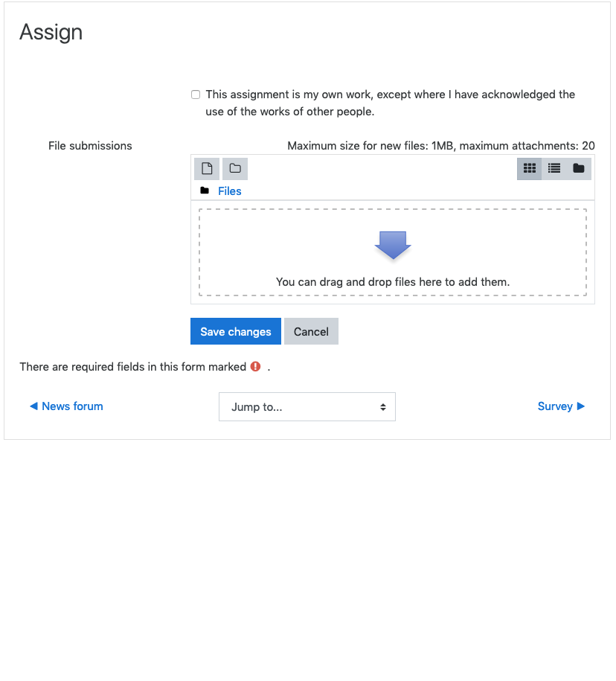The image size is (616, 681).
Task: Open the Jump to... dropdown
Action: [x=307, y=407]
